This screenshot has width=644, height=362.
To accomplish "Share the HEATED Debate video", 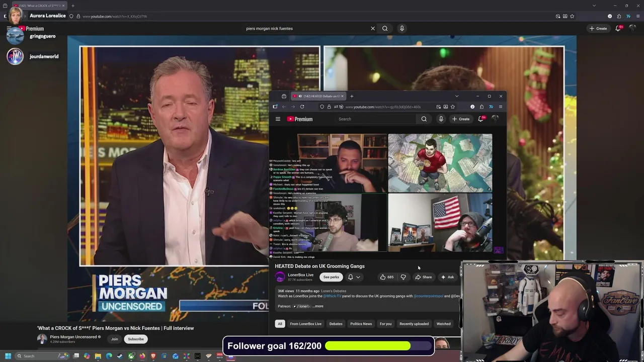I will tap(424, 277).
